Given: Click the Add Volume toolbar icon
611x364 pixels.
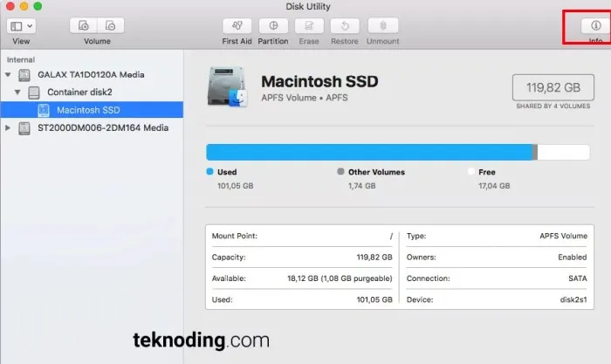Looking at the screenshot, I should coord(84,25).
